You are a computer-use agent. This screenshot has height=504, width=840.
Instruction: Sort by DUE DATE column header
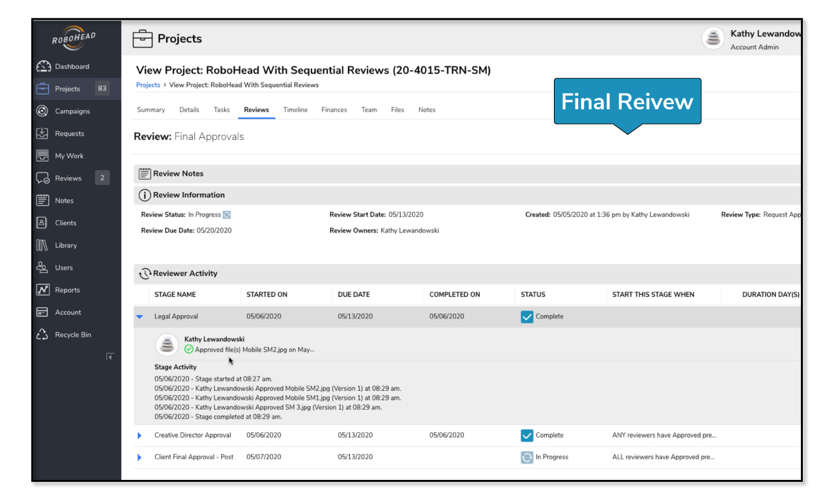tap(354, 295)
